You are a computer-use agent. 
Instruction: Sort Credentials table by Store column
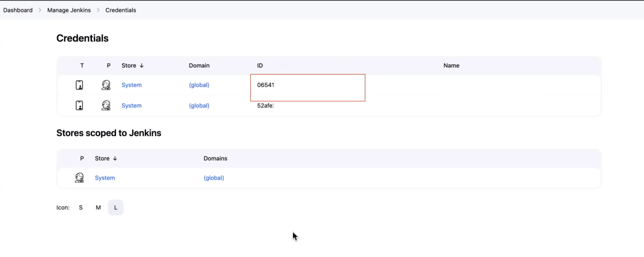133,65
